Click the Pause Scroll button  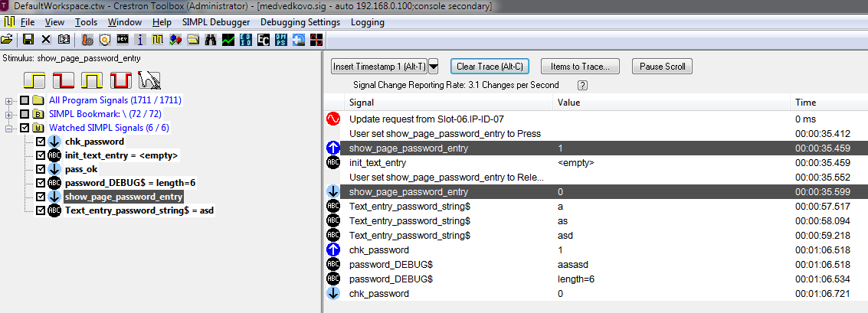pyautogui.click(x=663, y=67)
